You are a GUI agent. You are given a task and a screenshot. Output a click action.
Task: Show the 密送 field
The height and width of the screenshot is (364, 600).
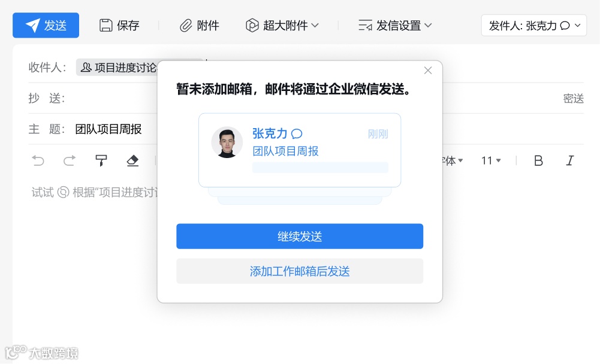click(573, 99)
